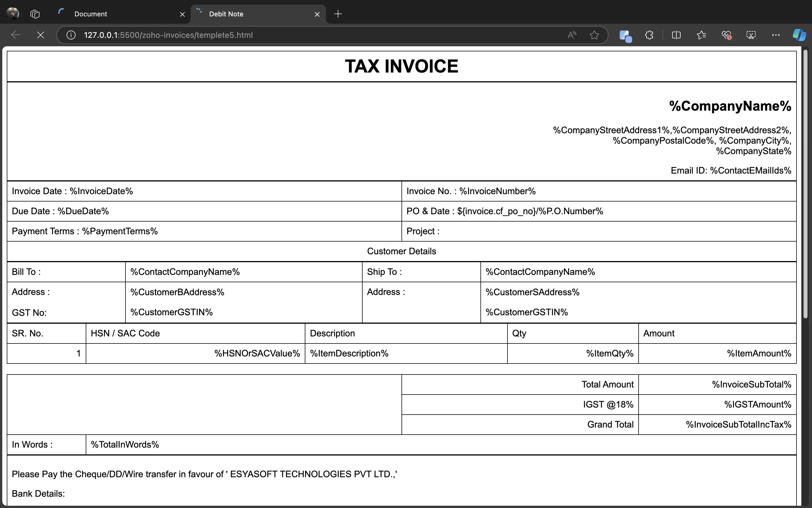Click the Project cell

click(599, 231)
